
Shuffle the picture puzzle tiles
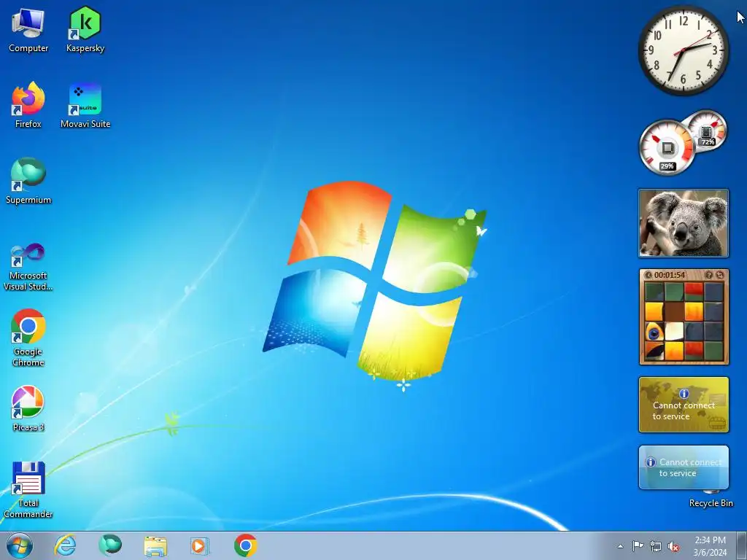coord(720,275)
